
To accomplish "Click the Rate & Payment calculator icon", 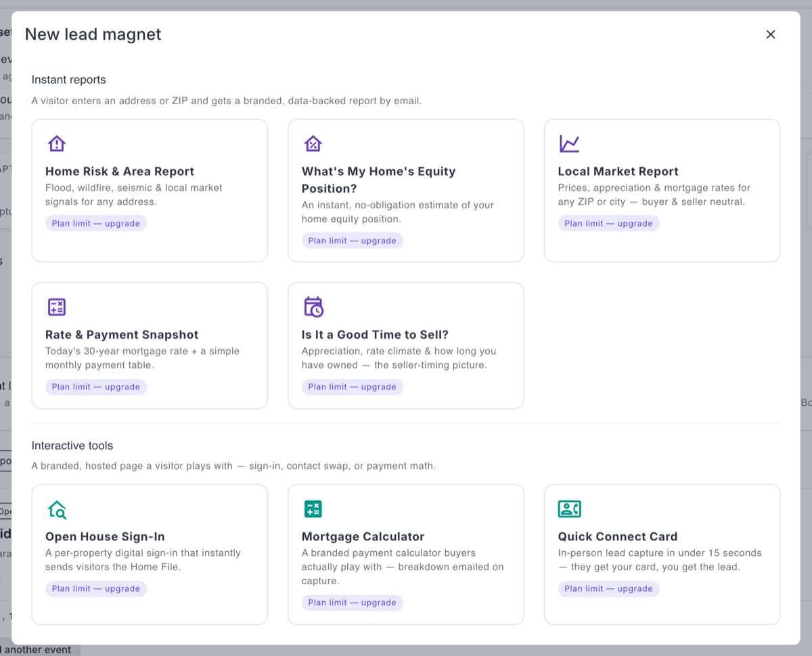I will tap(57, 307).
